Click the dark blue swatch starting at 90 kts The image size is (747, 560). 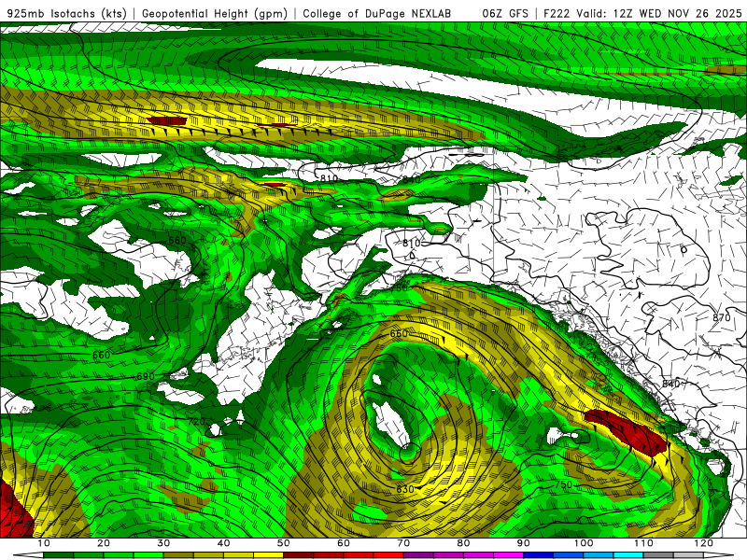coord(539,555)
